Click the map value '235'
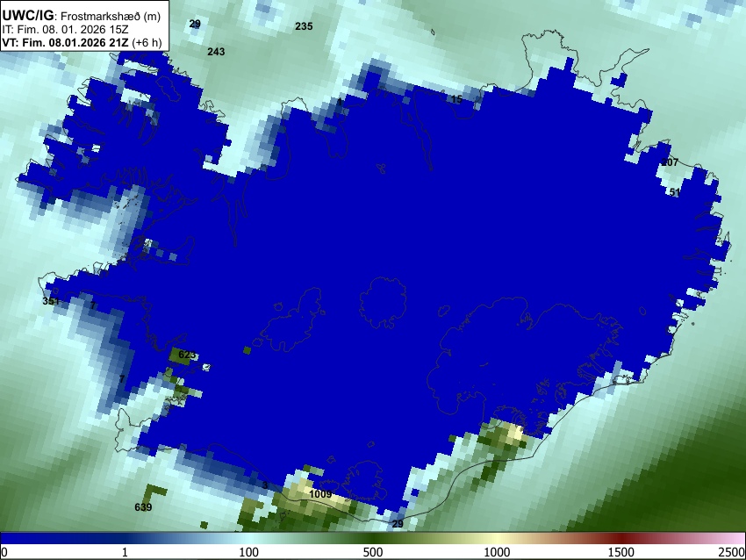 tap(304, 26)
